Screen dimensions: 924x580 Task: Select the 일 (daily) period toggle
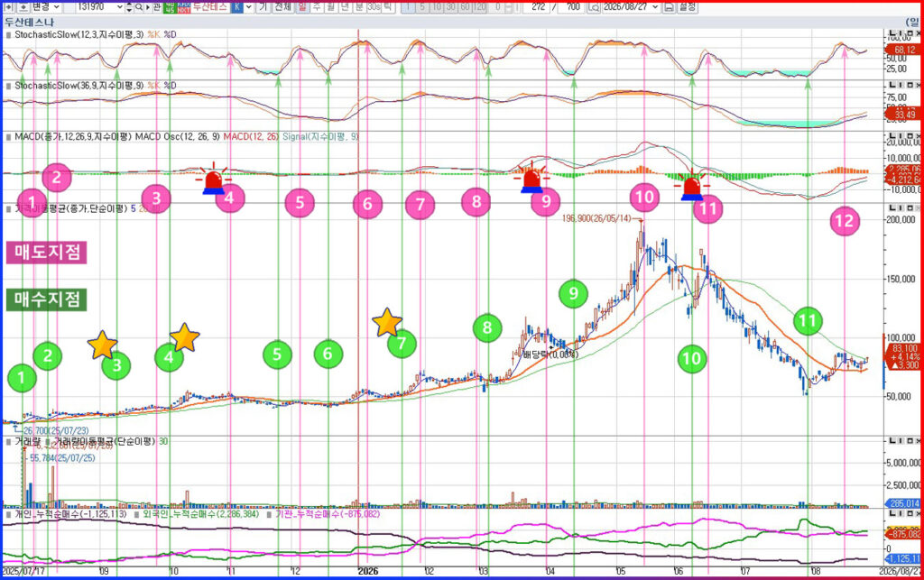(x=302, y=7)
